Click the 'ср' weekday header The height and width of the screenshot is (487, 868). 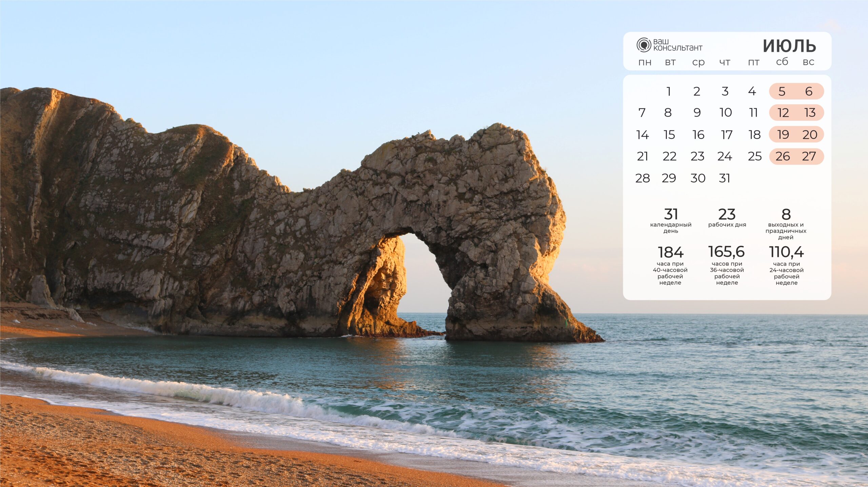pyautogui.click(x=698, y=63)
